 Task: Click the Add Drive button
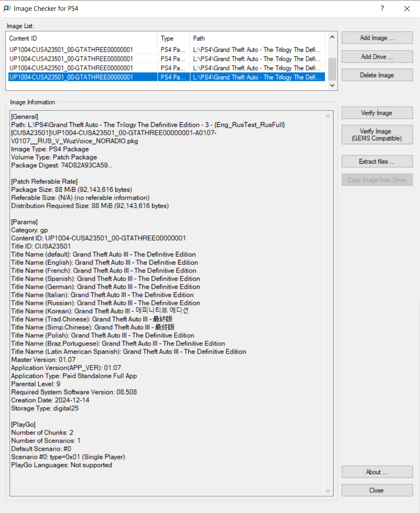[377, 57]
